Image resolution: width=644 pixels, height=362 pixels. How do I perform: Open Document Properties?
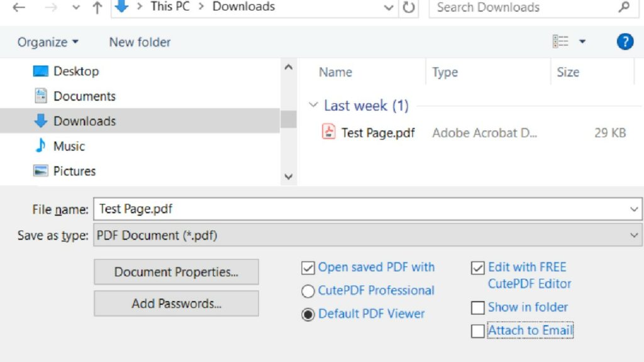click(176, 272)
